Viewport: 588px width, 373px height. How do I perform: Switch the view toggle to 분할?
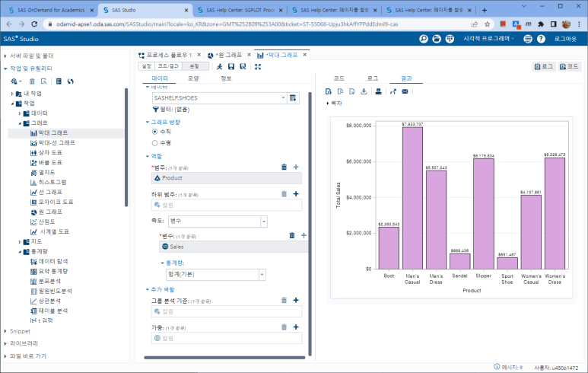tap(195, 66)
